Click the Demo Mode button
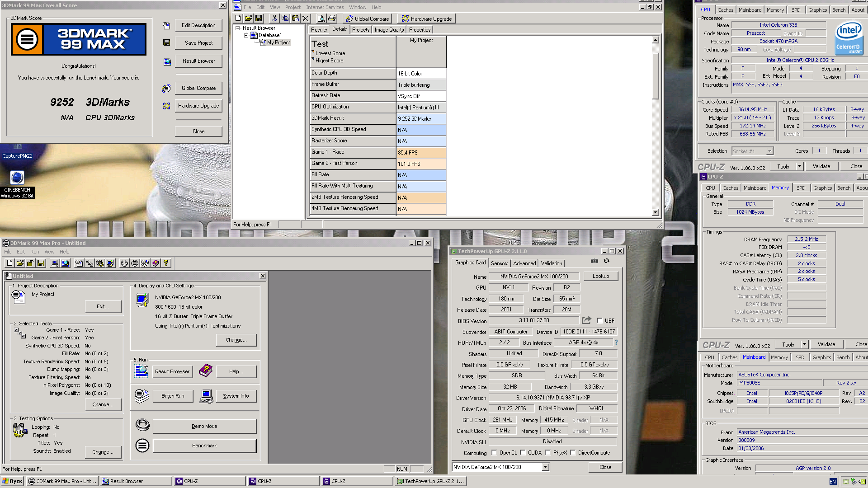This screenshot has width=868, height=488. (x=204, y=426)
